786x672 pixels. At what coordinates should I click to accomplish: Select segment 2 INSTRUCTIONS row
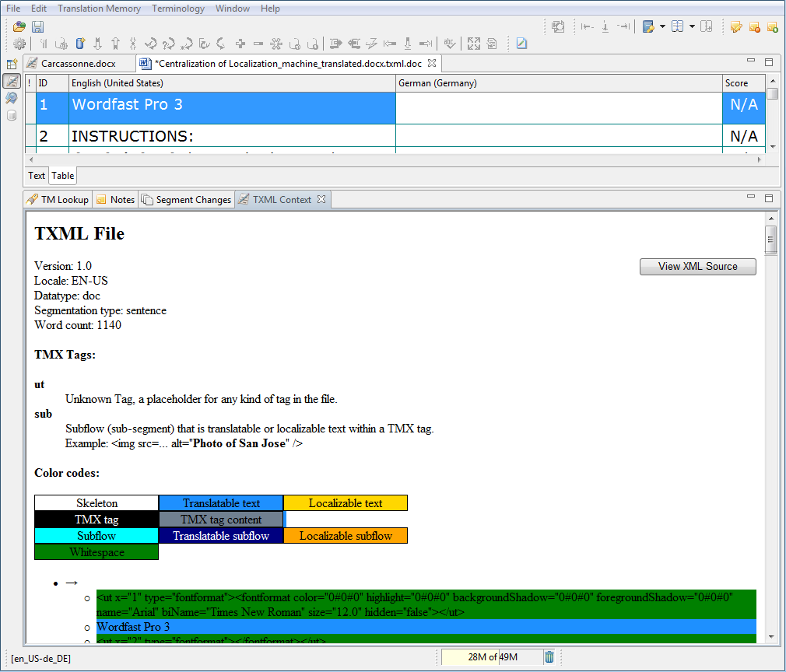(232, 136)
